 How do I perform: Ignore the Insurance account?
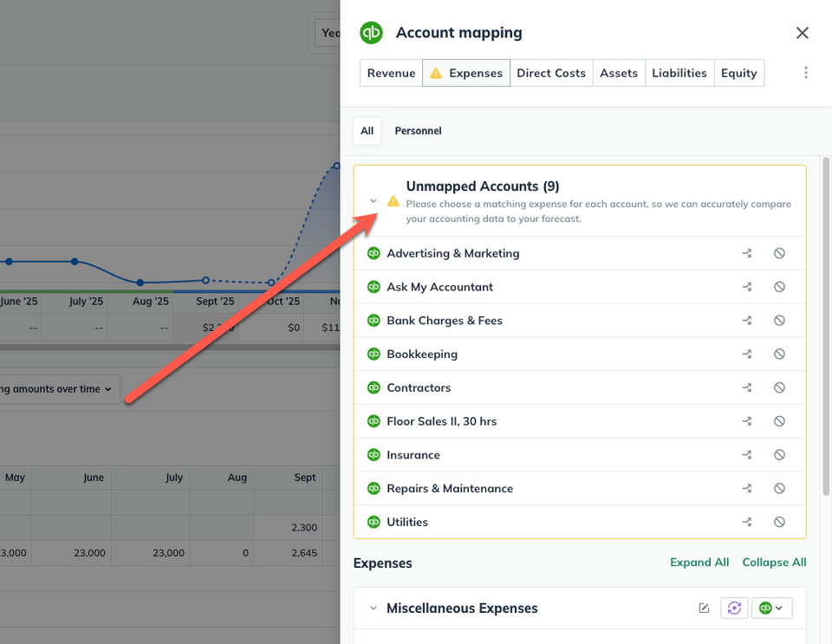click(x=779, y=455)
